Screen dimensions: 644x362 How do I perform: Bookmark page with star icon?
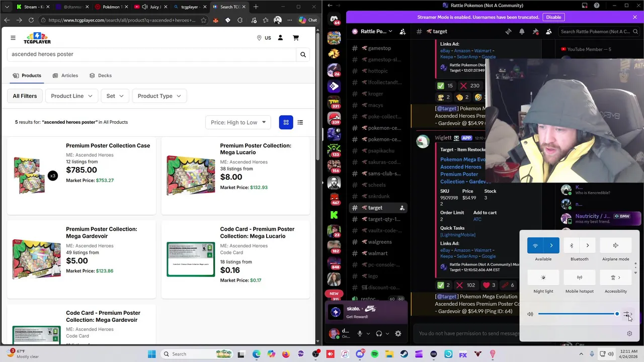[x=203, y=20]
